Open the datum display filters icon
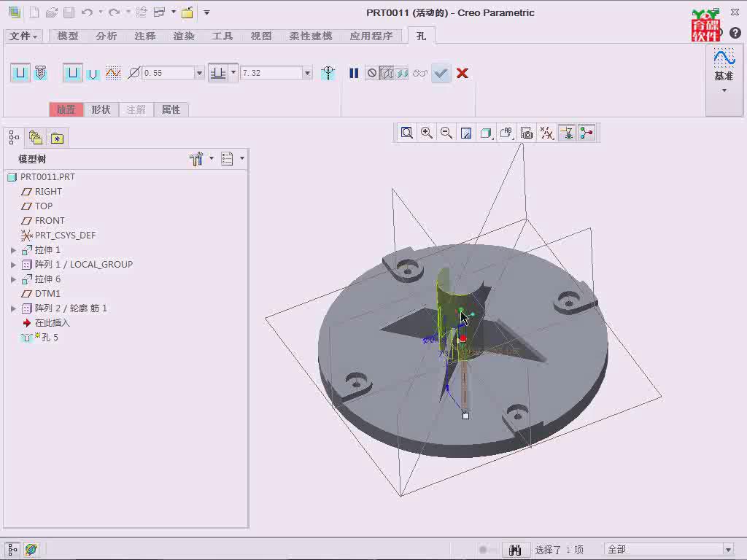This screenshot has height=560, width=747. coord(546,133)
